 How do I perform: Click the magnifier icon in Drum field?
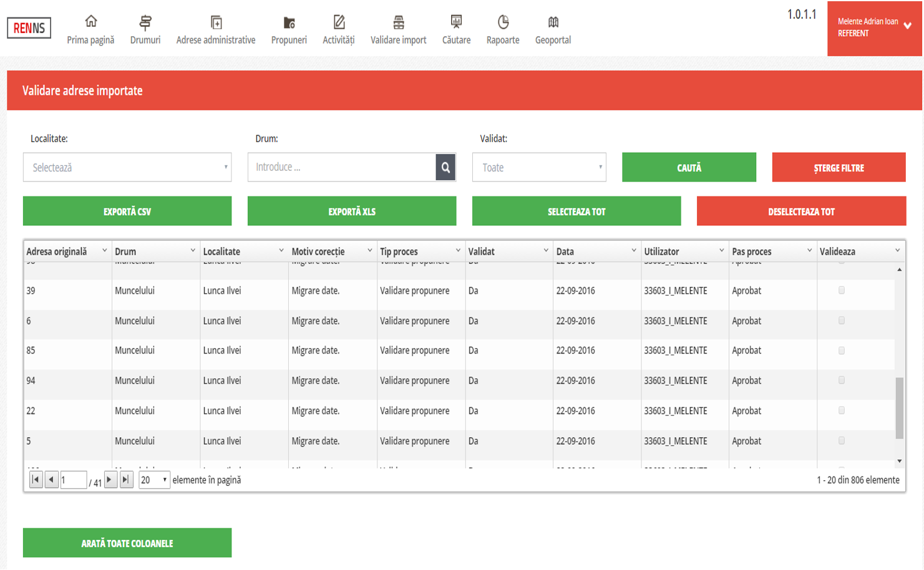[x=445, y=167]
